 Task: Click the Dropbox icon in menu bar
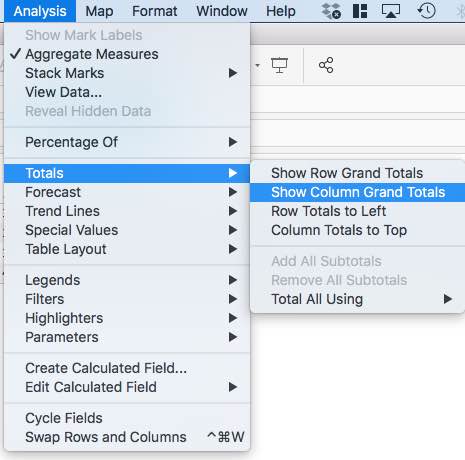click(331, 11)
